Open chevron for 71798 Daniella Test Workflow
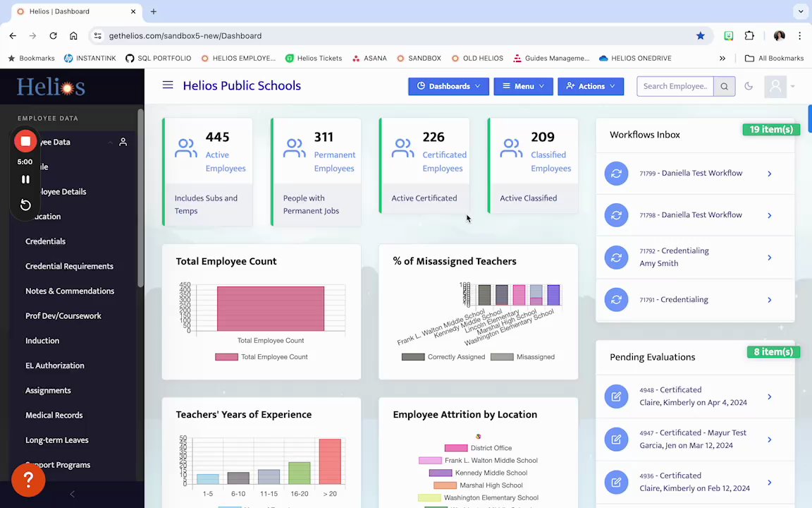Viewport: 812px width, 508px height. click(770, 215)
